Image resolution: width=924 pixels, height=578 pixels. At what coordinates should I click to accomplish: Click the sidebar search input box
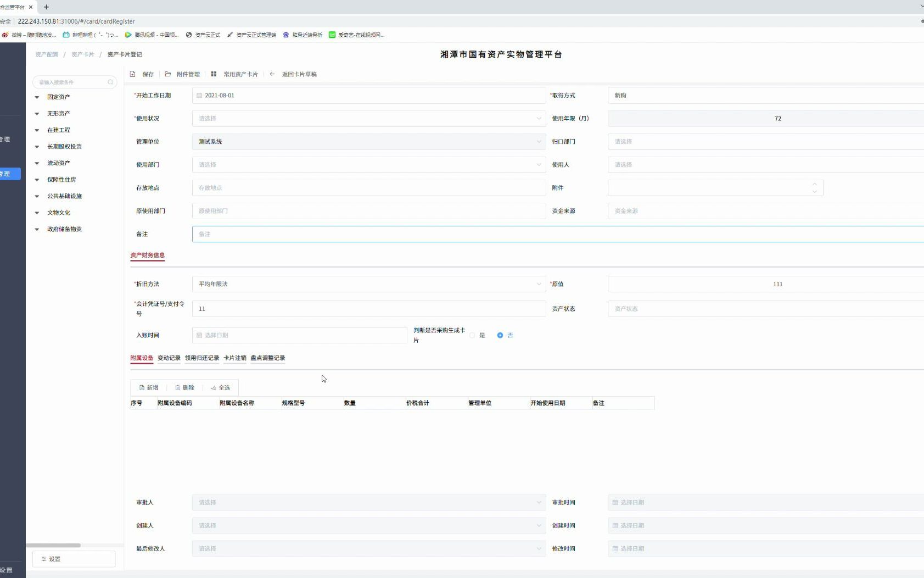click(75, 82)
